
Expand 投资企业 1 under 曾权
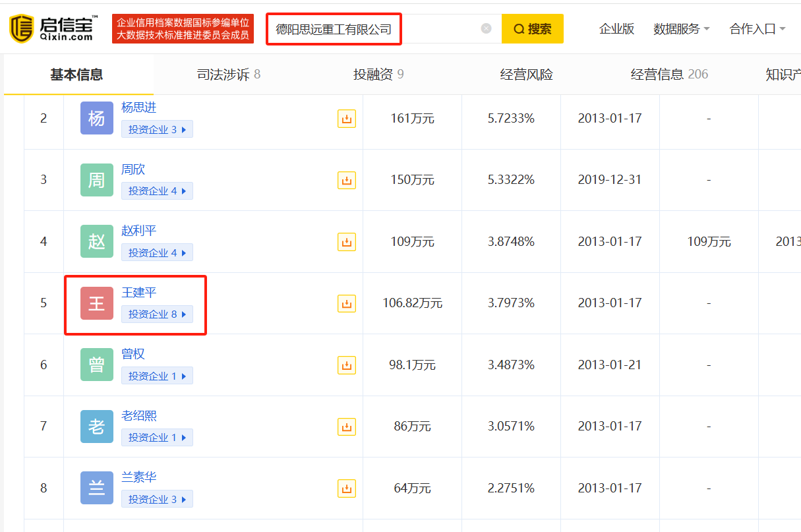click(157, 376)
